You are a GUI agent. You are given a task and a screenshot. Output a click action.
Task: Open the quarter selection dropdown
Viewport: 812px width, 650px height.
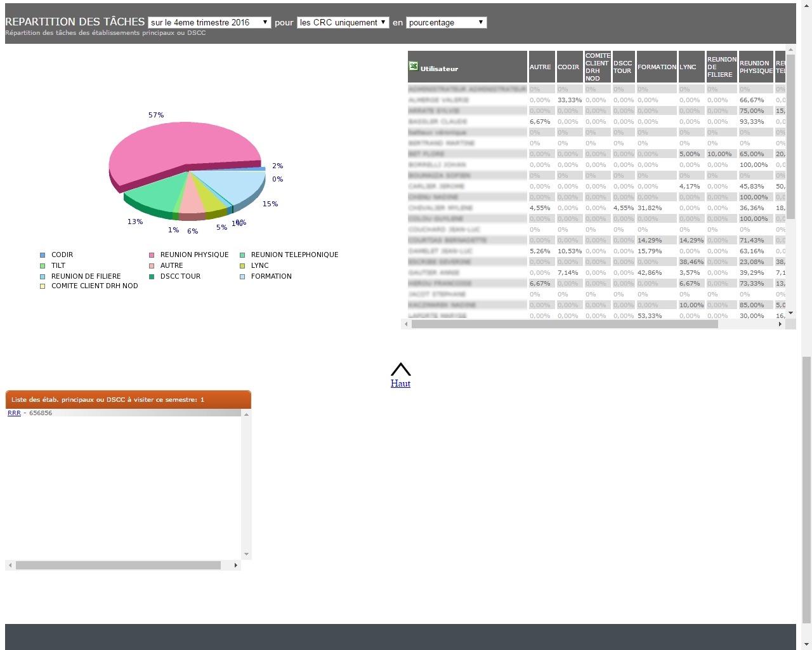tap(209, 22)
